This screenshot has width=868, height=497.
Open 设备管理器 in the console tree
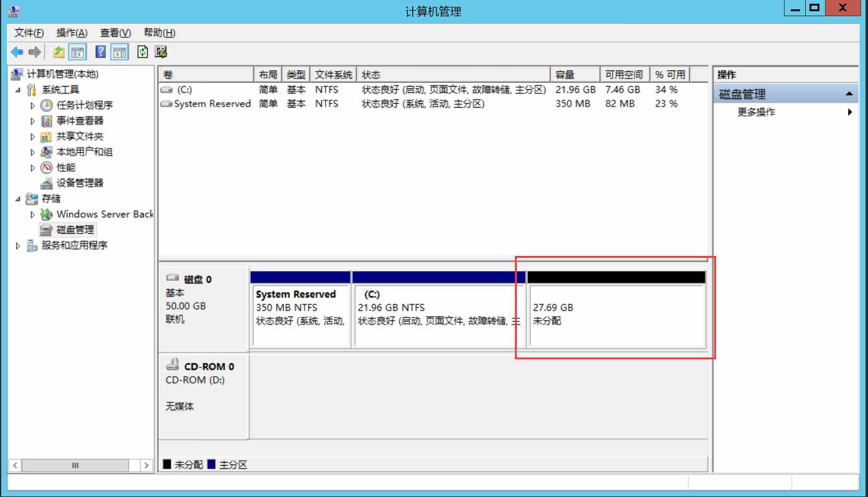pyautogui.click(x=80, y=183)
